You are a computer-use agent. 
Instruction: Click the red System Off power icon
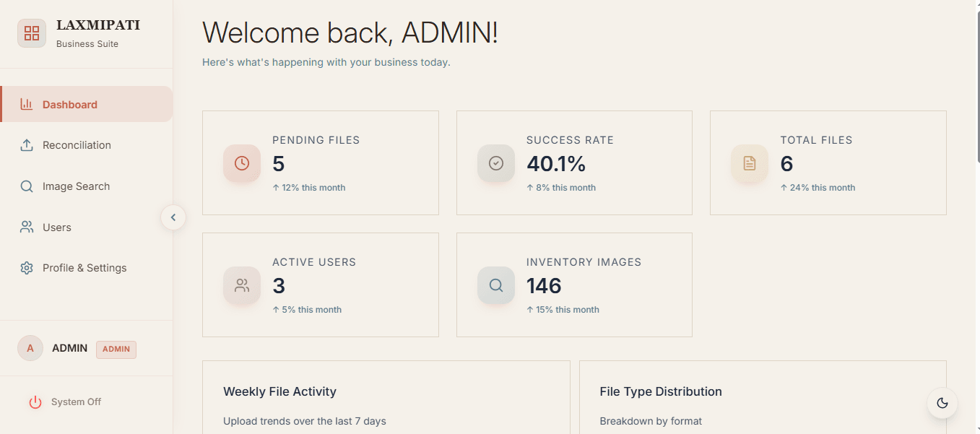pos(35,402)
